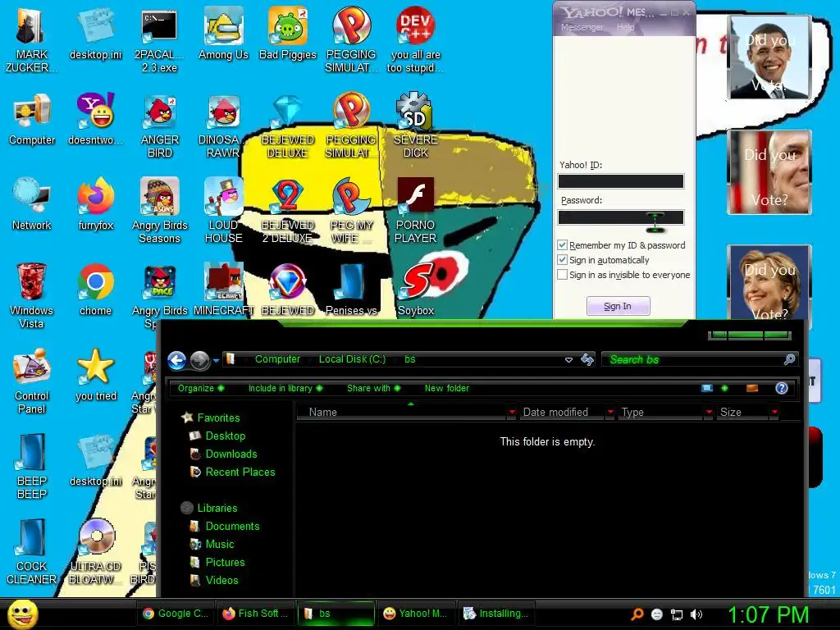This screenshot has width=840, height=630.
Task: Toggle Remember my ID & password checkbox
Action: (562, 245)
